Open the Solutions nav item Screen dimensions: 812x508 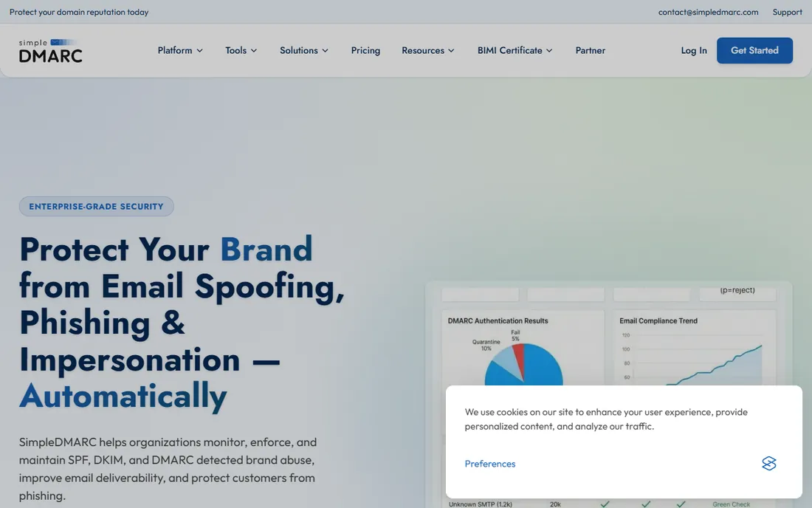point(304,50)
